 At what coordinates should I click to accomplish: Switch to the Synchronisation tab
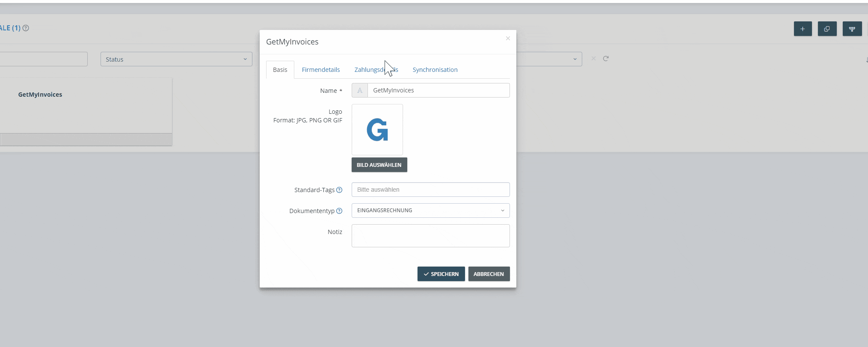click(x=435, y=70)
